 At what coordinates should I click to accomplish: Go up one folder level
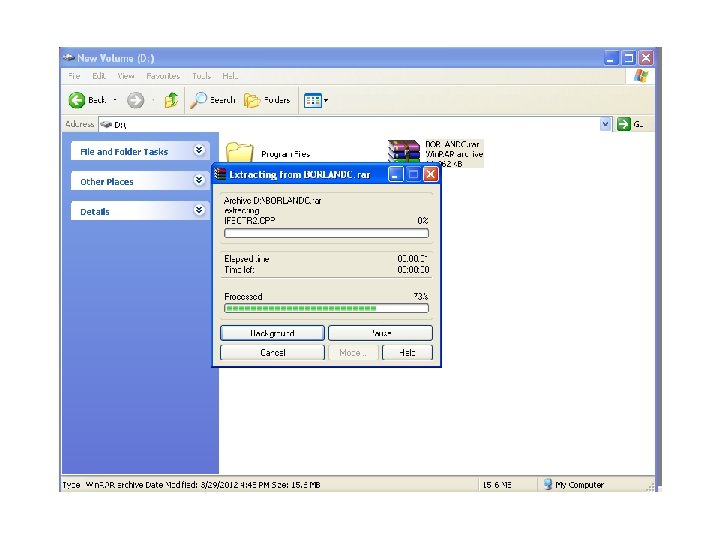(x=171, y=100)
